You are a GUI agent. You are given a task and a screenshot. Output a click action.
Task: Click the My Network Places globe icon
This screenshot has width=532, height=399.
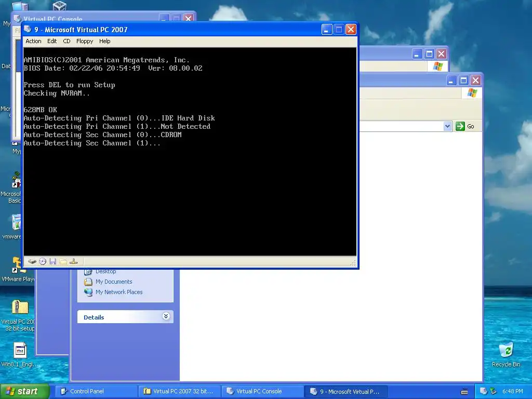pos(88,292)
